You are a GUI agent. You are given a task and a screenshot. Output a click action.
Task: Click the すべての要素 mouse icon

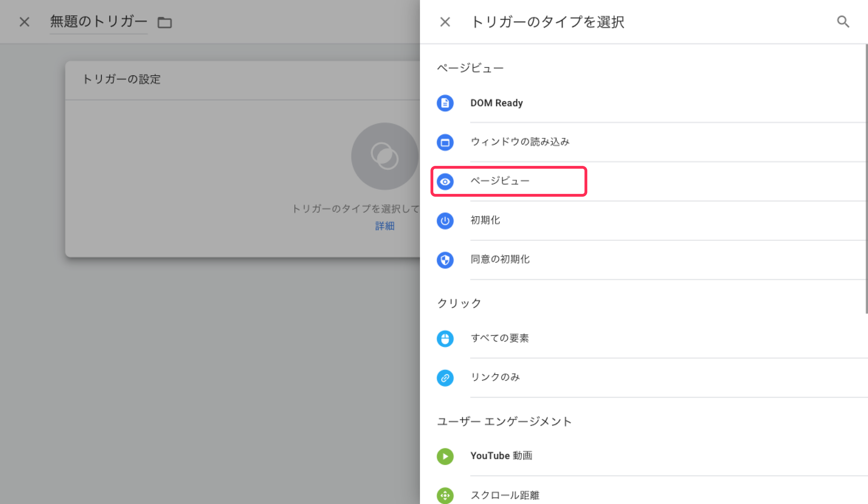point(445,338)
